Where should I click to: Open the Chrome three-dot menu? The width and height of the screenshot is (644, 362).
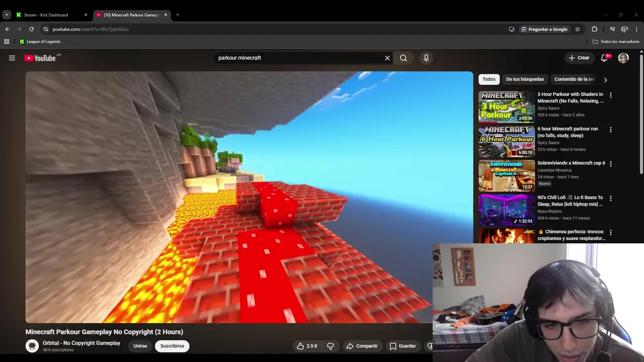click(636, 29)
